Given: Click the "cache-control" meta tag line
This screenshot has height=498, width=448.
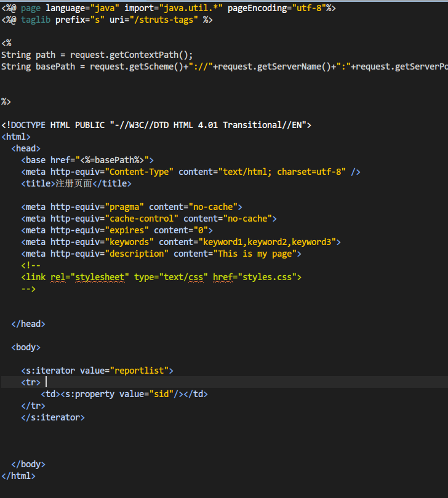Looking at the screenshot, I should [149, 219].
